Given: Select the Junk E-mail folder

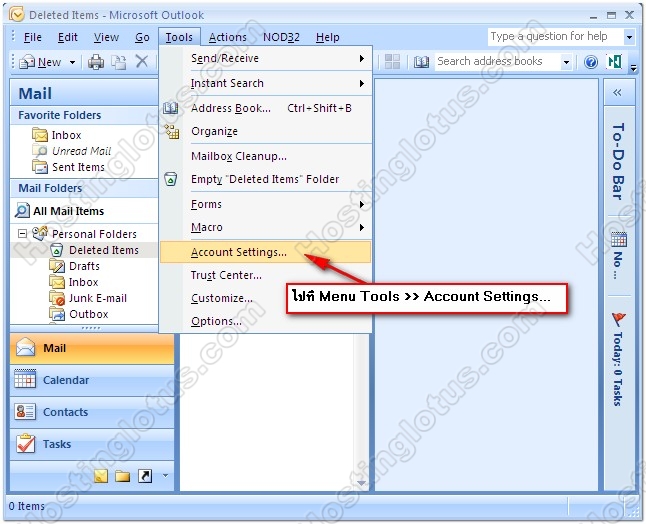Looking at the screenshot, I should pos(98,298).
